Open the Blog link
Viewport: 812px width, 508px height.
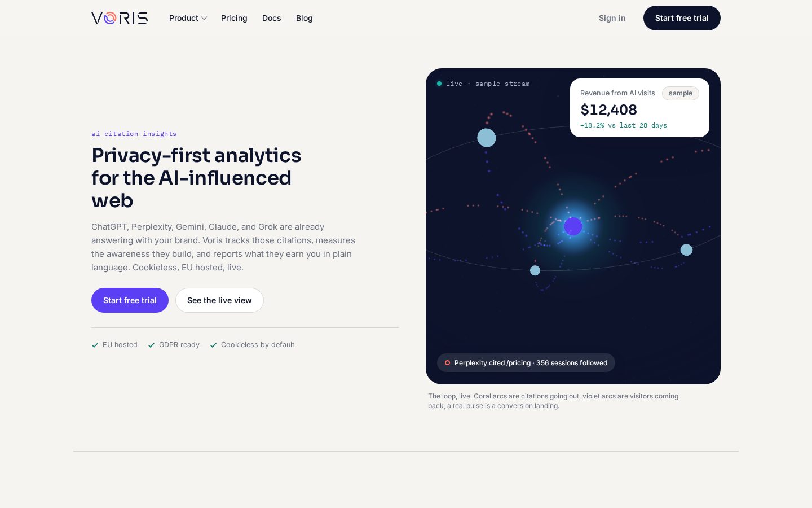[304, 18]
